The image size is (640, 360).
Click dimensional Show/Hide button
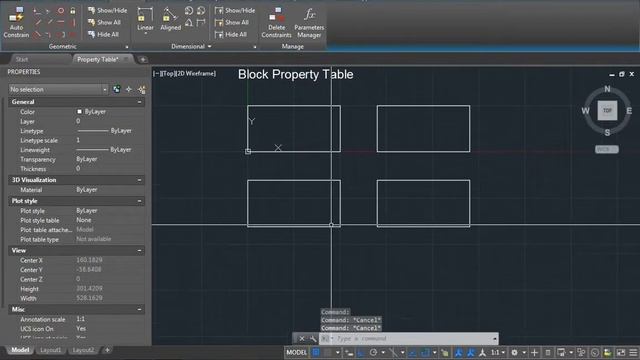(235, 10)
